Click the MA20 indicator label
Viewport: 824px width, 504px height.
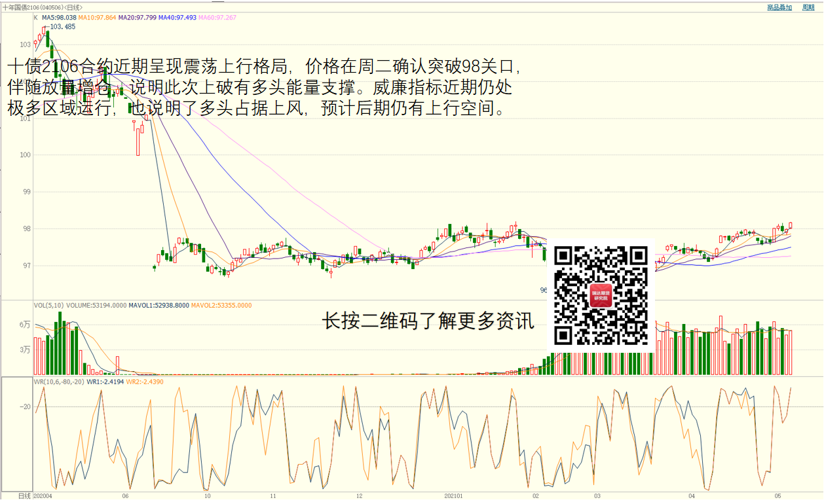point(138,18)
